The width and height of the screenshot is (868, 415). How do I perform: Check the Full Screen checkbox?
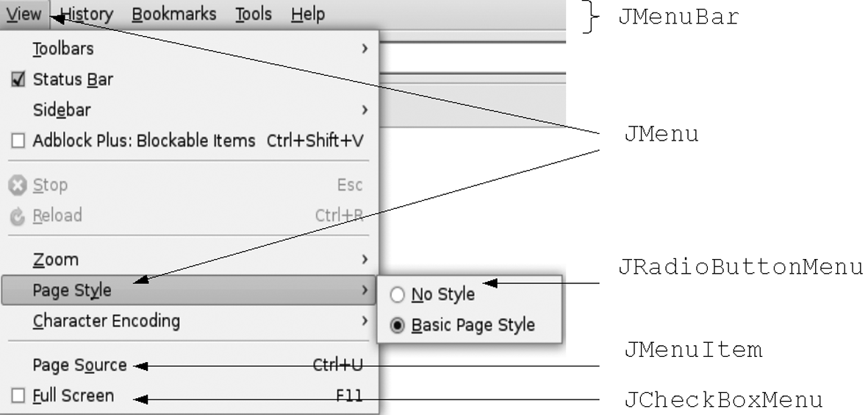18,396
